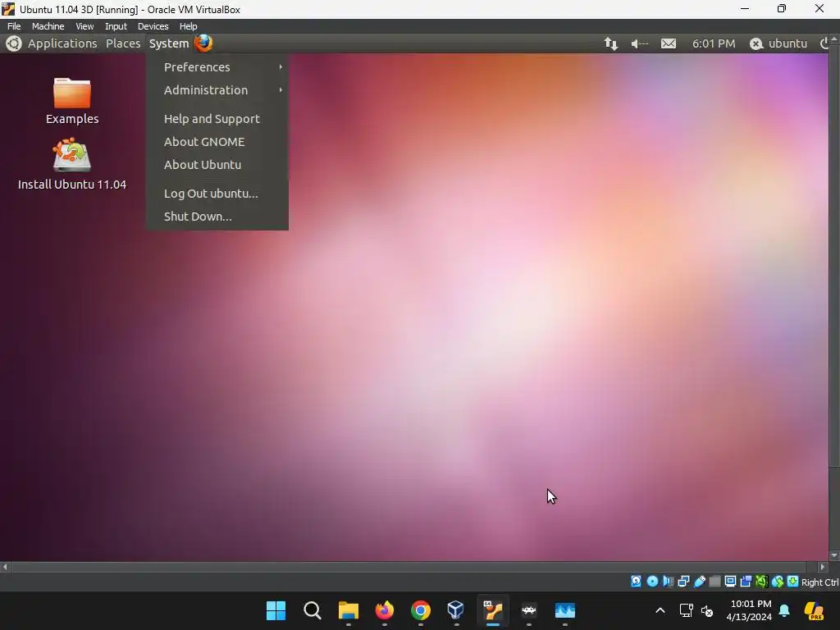This screenshot has height=630, width=840.
Task: Open File Explorer from the taskbar
Action: pos(348,610)
